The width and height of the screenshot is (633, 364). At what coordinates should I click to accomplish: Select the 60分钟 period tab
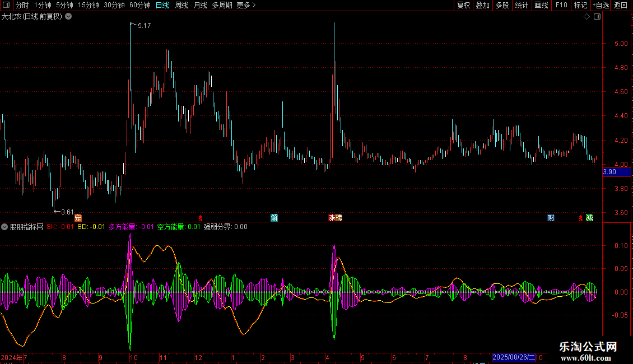tap(139, 5)
